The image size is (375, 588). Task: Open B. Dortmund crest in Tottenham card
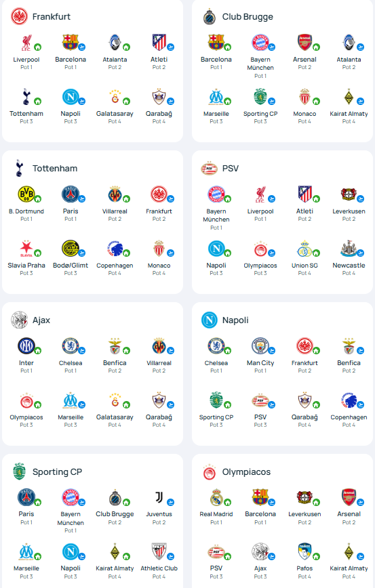point(26,194)
